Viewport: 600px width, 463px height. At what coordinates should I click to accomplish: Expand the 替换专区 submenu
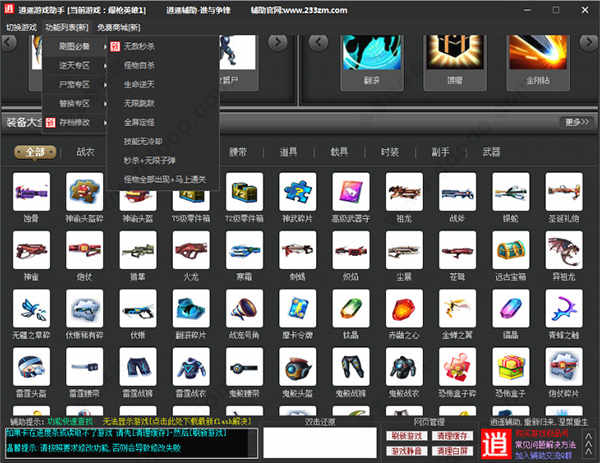click(x=74, y=103)
